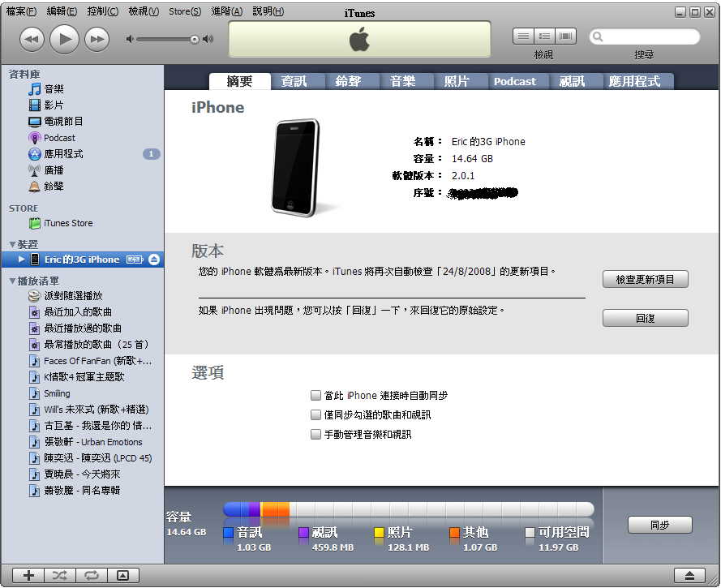Viewport: 721px width, 588px height.
Task: Enable 當此 iPhone 連接時自動同步 checkbox
Action: tap(316, 396)
